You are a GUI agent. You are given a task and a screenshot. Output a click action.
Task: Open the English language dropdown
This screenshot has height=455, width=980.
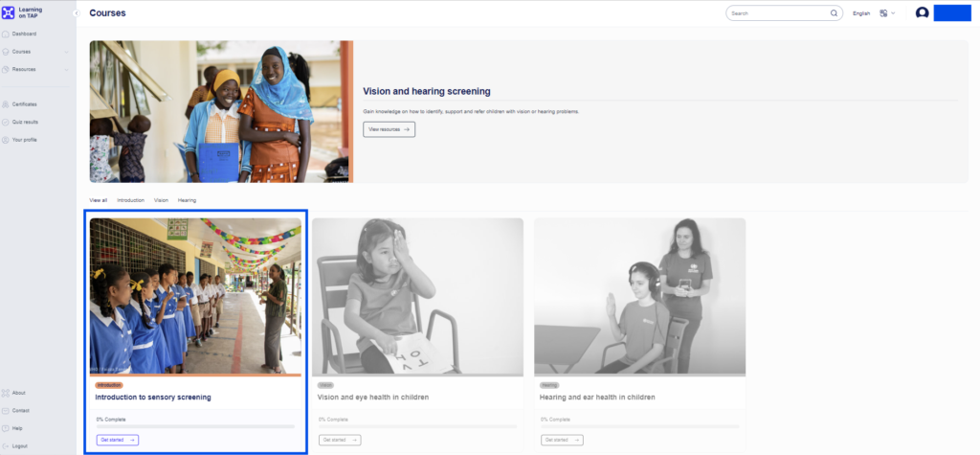point(861,13)
